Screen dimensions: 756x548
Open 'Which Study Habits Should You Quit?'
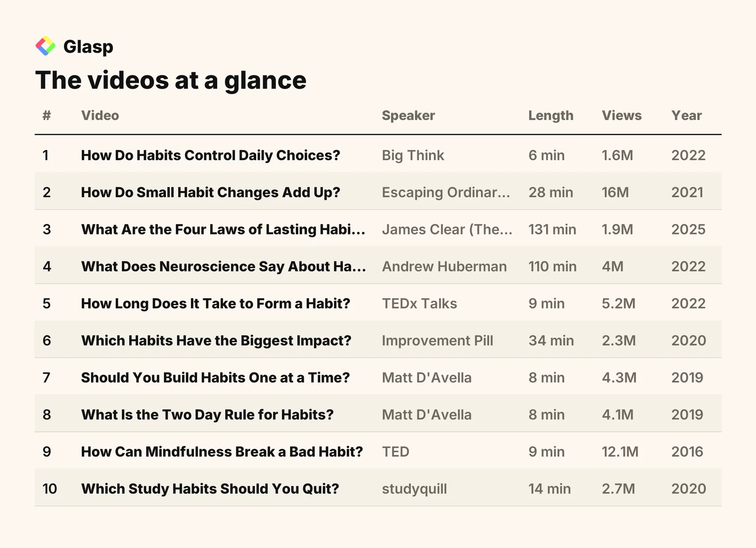(x=210, y=489)
